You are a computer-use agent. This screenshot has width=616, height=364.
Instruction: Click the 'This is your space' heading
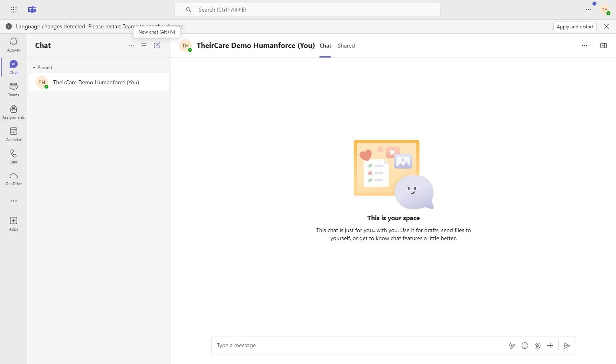coord(393,218)
